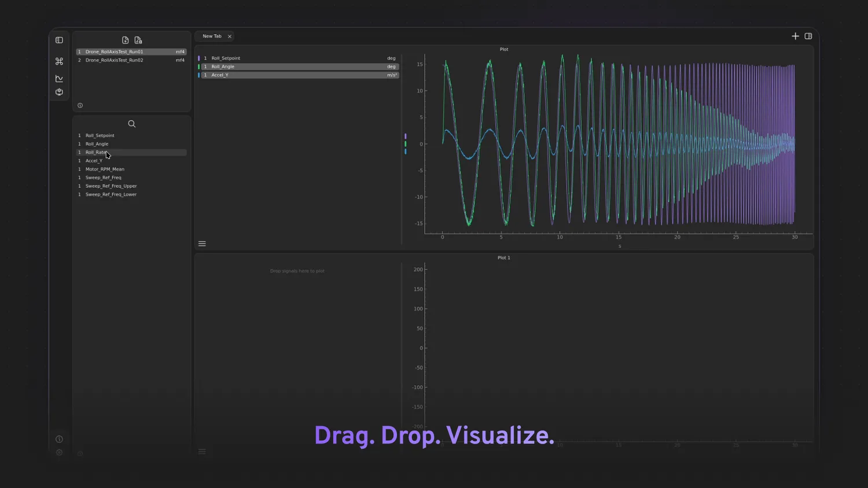
Task: Open hamburger menu of top plot
Action: click(x=202, y=243)
